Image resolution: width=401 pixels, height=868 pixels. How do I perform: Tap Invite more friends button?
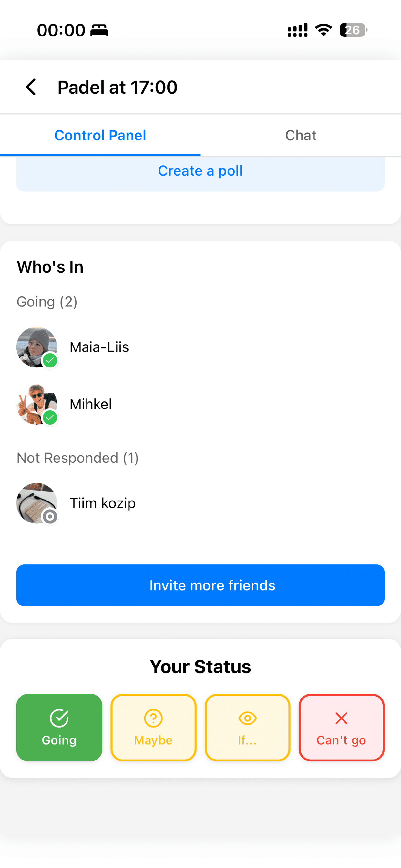200,585
